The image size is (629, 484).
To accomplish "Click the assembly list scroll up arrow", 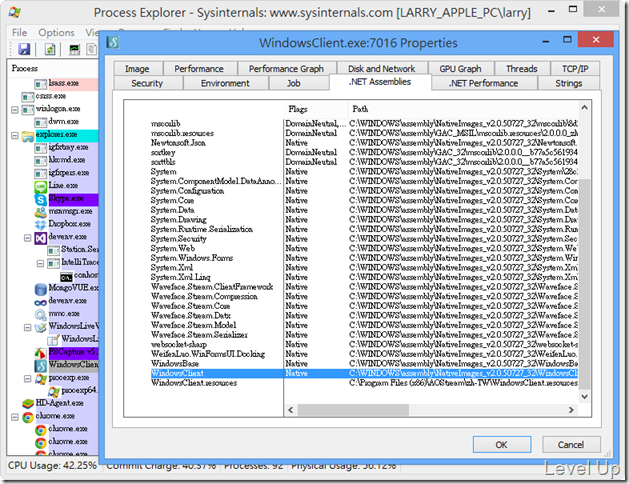I will coord(584,107).
